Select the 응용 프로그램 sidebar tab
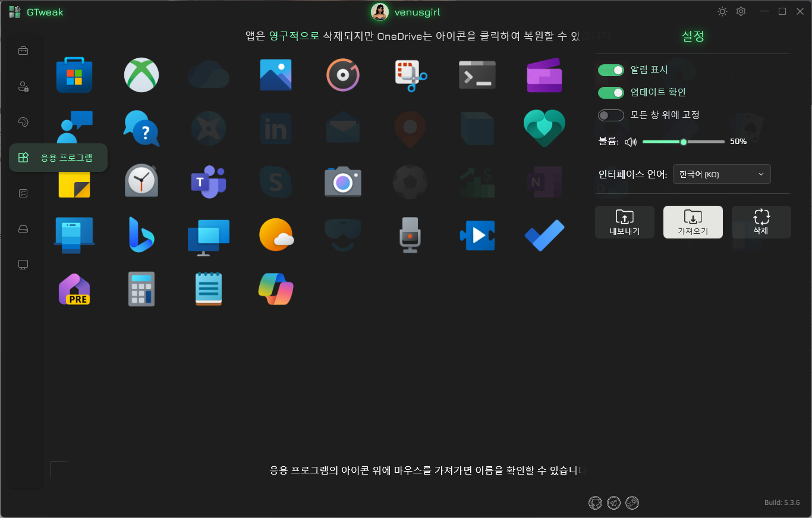 (x=58, y=158)
